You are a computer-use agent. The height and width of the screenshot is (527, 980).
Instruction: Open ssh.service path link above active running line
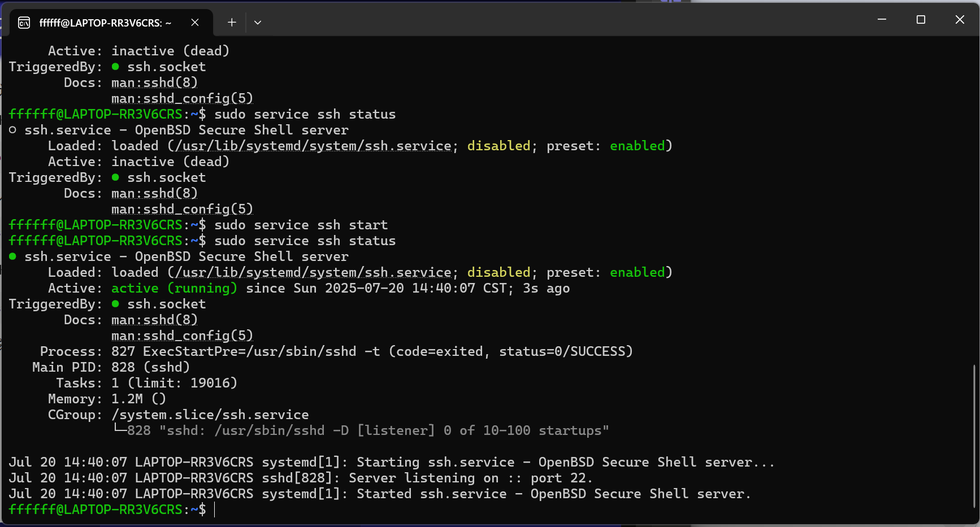313,272
